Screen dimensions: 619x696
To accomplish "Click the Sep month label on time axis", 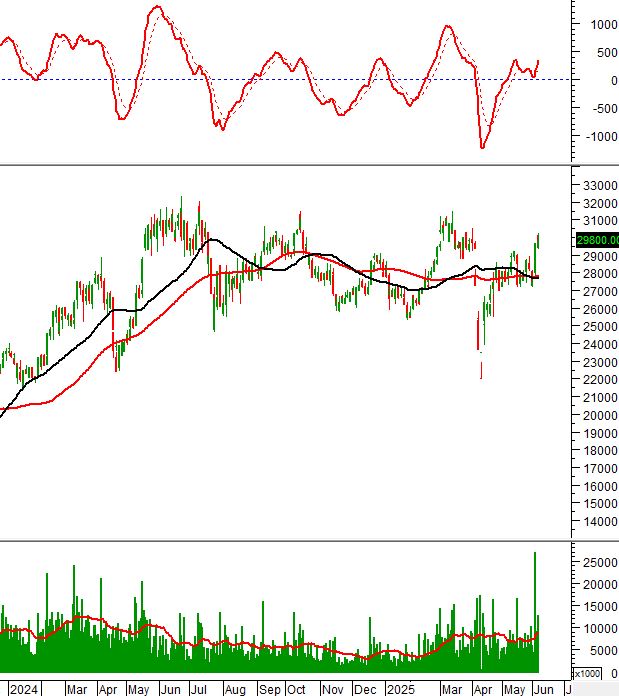I will (269, 689).
